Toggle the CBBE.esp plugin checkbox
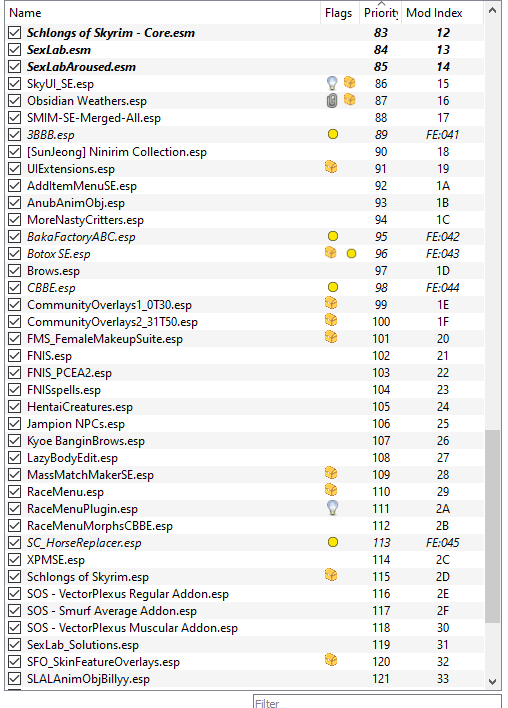 pos(14,288)
